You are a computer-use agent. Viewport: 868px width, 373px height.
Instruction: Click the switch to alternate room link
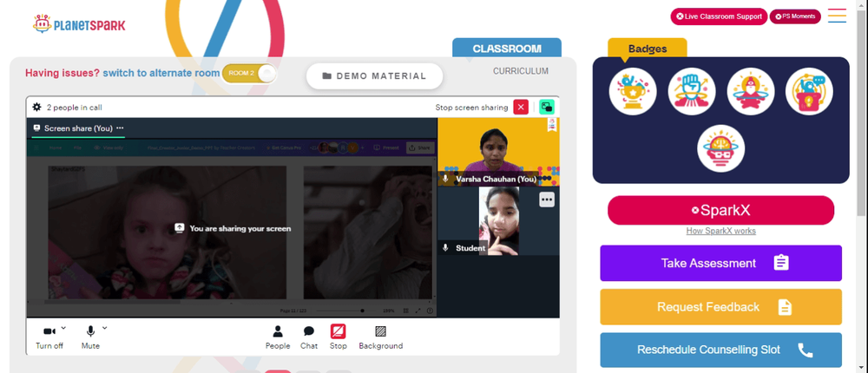161,73
